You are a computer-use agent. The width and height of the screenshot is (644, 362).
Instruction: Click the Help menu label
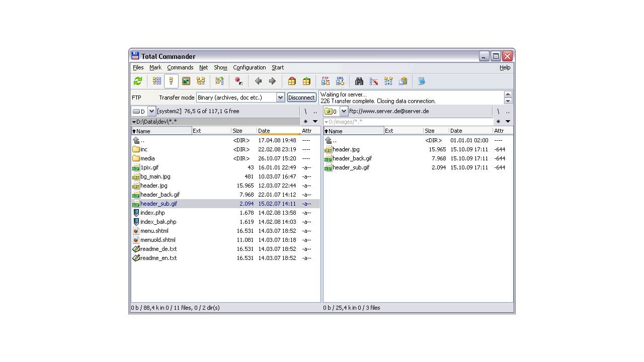point(505,67)
